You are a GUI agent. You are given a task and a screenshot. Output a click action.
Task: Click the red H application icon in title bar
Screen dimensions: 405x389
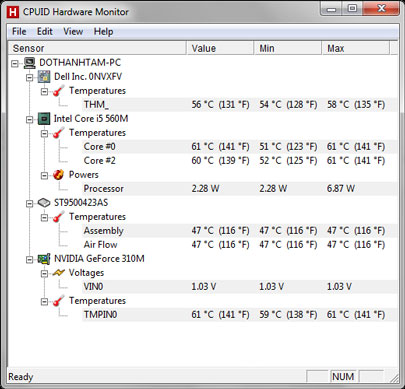(x=13, y=12)
